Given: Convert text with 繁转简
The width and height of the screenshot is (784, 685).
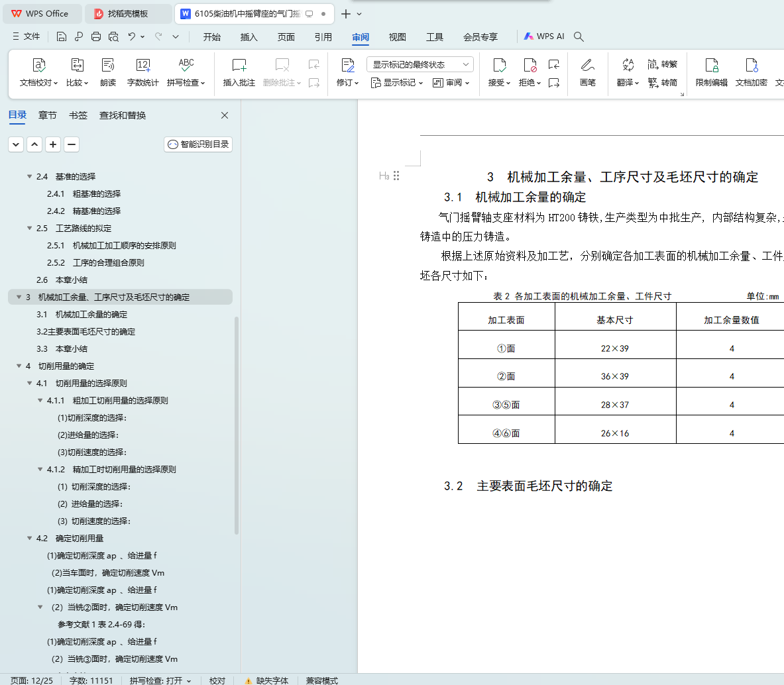Looking at the screenshot, I should 662,82.
